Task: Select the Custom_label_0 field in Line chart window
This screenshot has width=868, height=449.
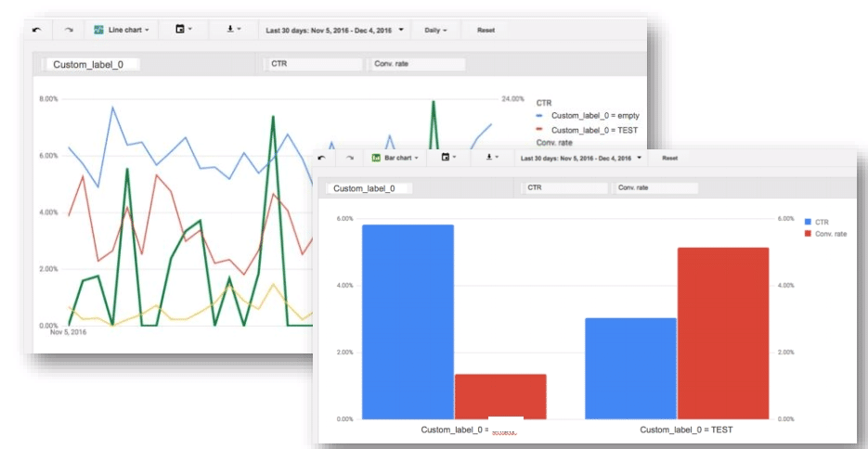Action: tap(93, 65)
